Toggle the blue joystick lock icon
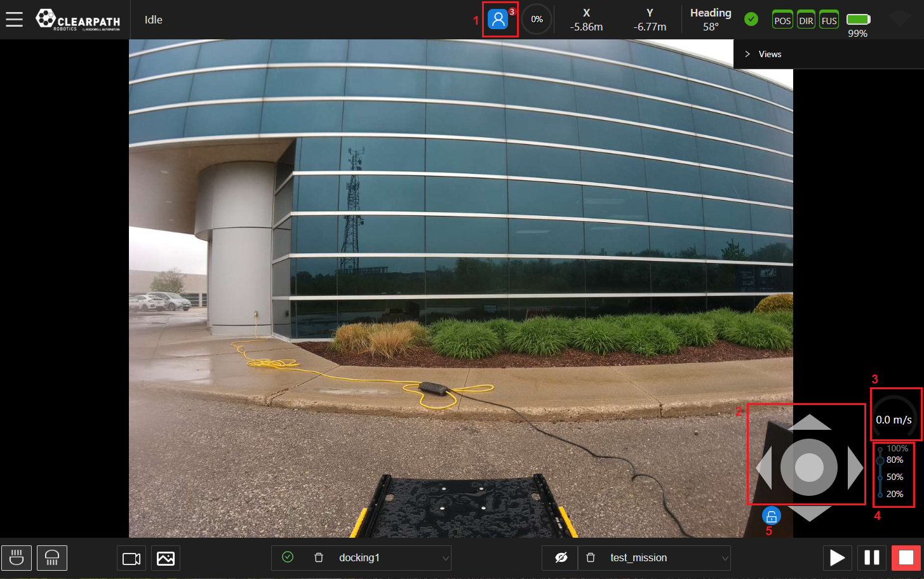Viewport: 924px width, 579px height. point(771,516)
